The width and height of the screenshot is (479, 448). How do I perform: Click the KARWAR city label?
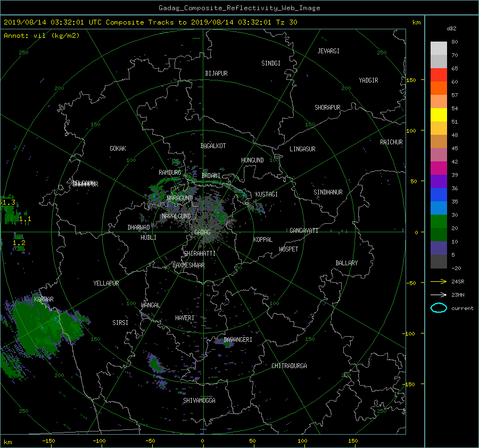[x=44, y=299]
